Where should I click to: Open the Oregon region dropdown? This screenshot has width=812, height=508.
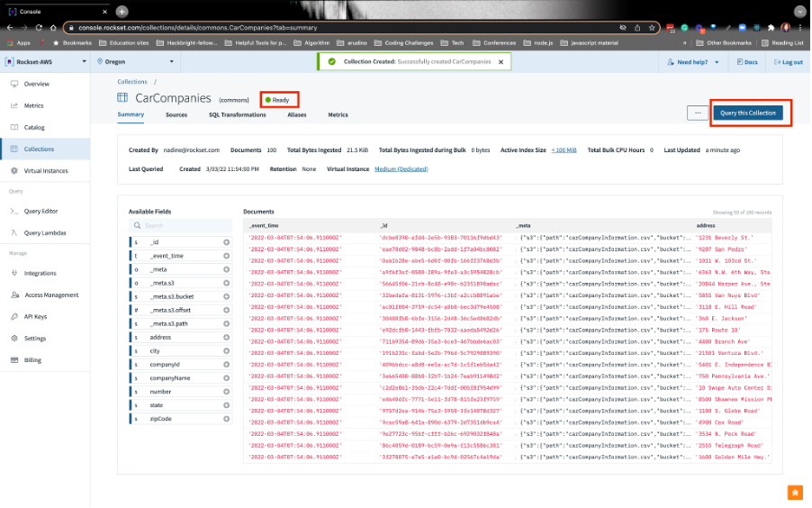pos(135,61)
